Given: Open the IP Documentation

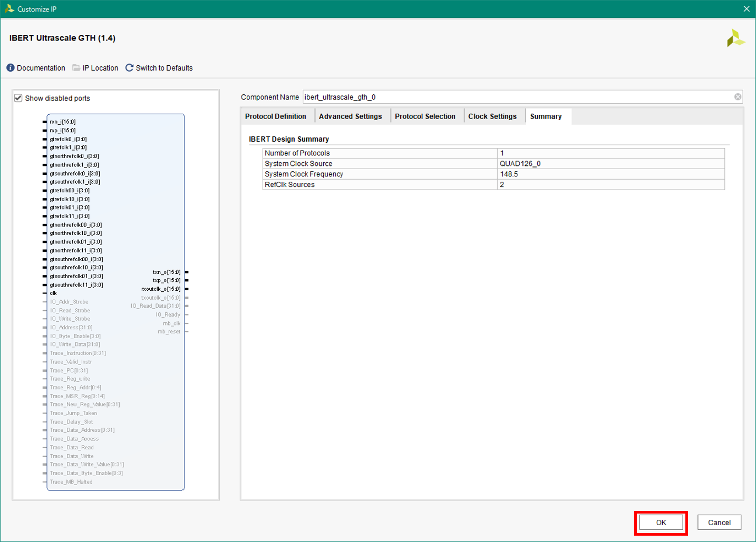Looking at the screenshot, I should [36, 68].
